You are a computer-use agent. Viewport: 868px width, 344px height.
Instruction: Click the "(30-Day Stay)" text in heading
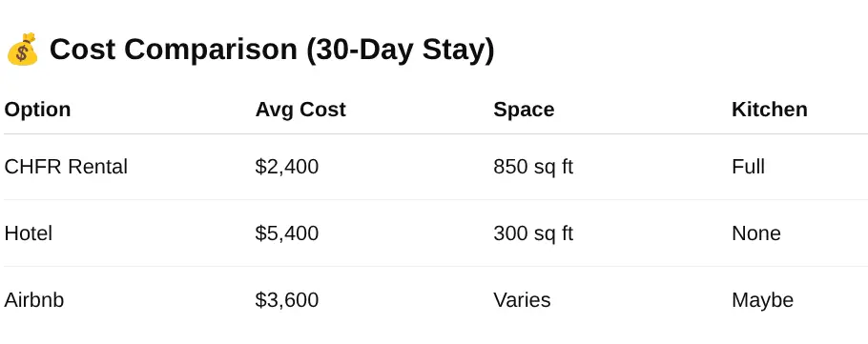[x=401, y=51]
